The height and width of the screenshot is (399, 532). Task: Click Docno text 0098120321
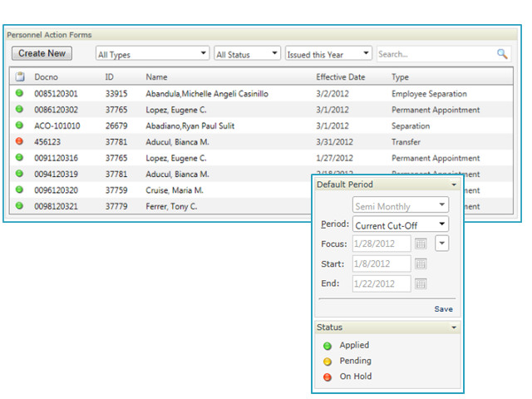coord(56,206)
